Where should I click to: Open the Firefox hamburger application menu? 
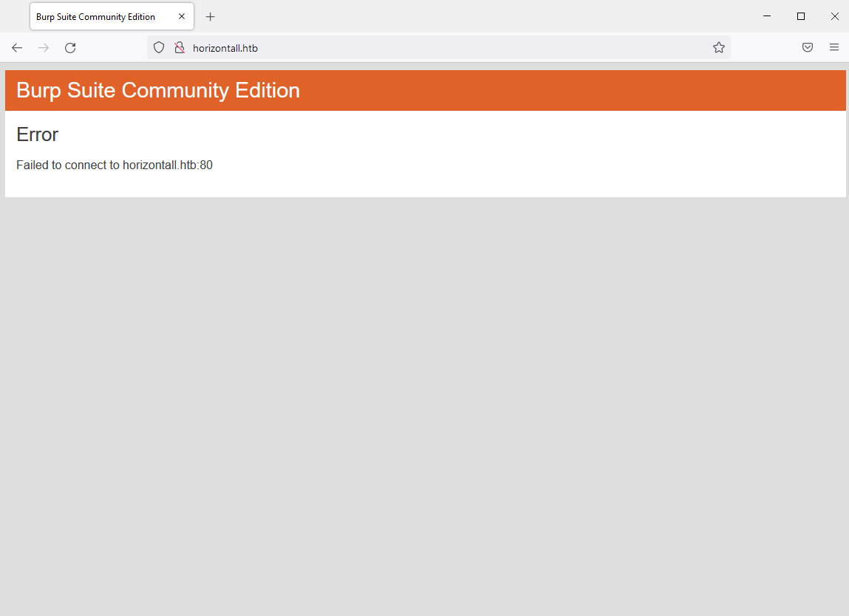tap(834, 48)
